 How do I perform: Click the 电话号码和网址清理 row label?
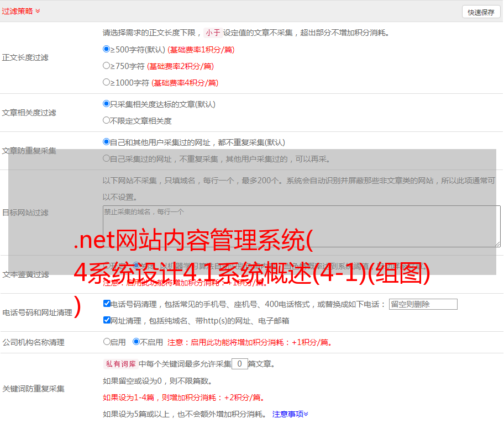point(37,312)
